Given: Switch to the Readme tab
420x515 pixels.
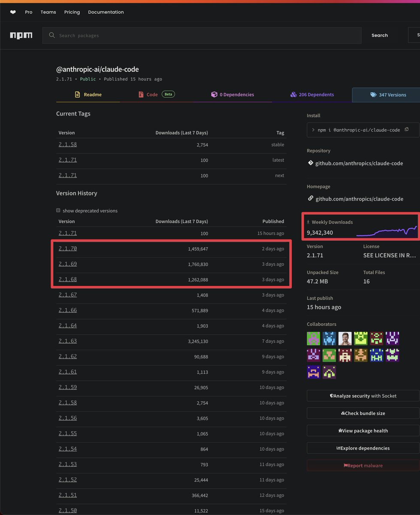Looking at the screenshot, I should click(88, 94).
